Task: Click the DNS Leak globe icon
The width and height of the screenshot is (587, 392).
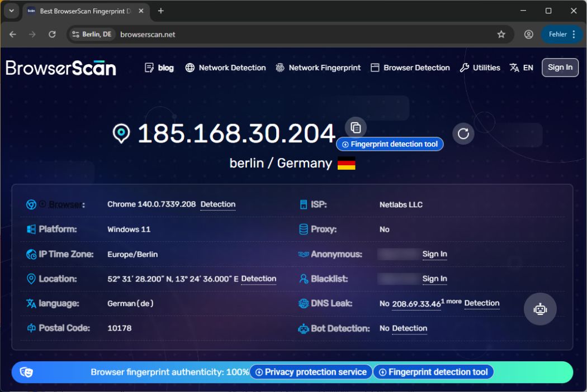Action: point(303,303)
